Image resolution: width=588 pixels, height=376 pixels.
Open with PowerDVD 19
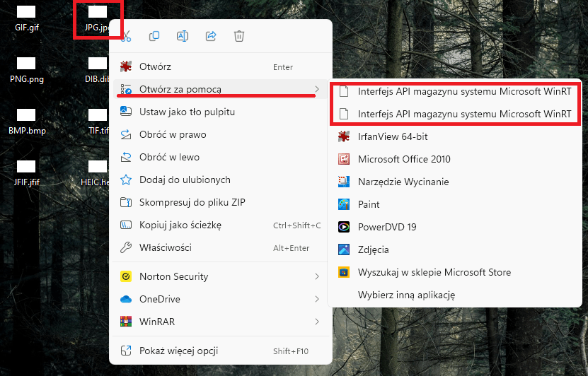[455, 227]
